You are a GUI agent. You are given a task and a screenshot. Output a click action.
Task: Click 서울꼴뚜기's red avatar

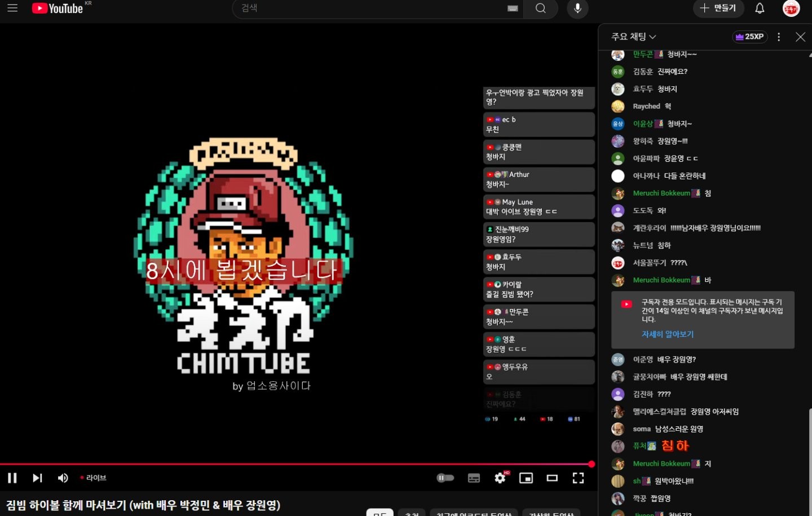(618, 263)
